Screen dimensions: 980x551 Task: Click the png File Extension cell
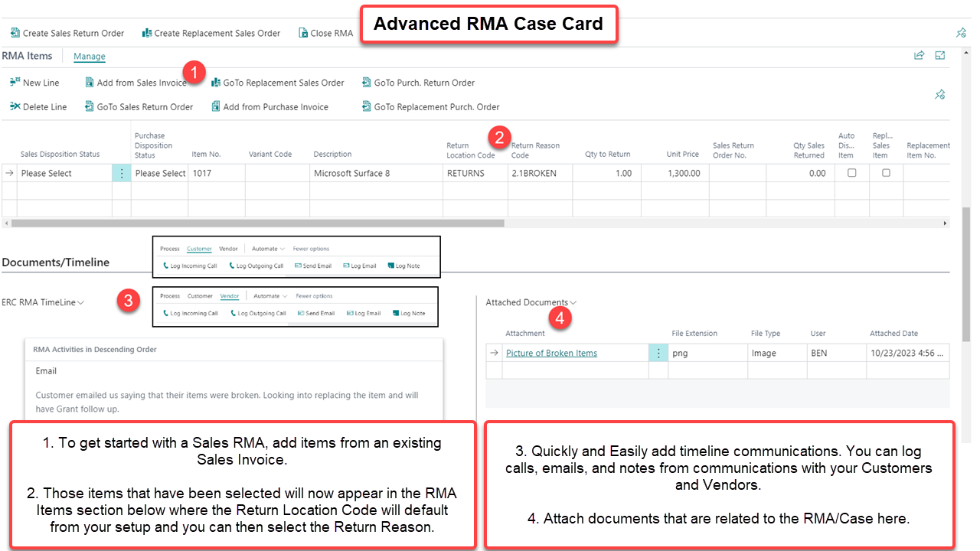coord(708,353)
